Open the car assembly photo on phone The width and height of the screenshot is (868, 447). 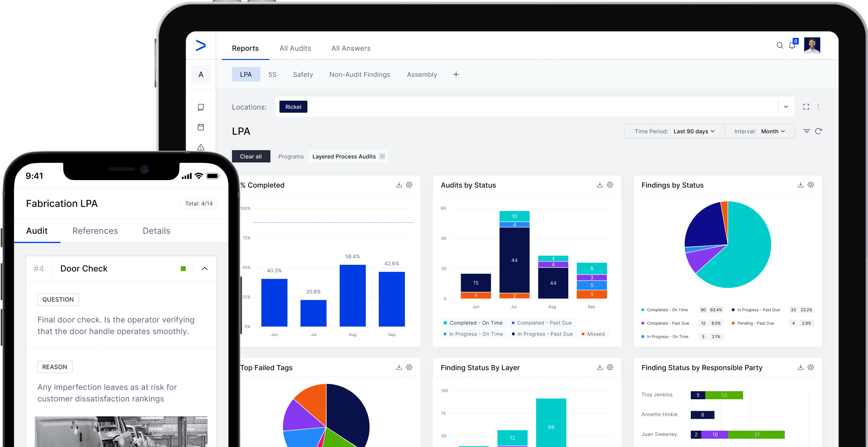coord(121,431)
